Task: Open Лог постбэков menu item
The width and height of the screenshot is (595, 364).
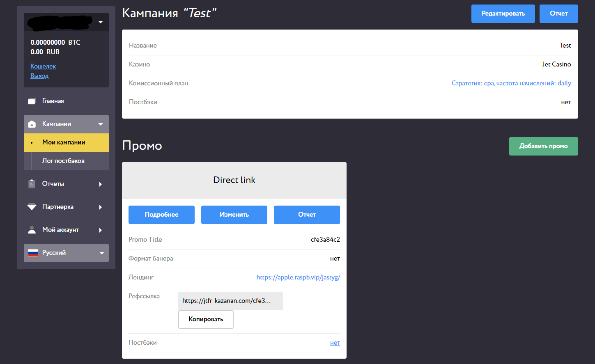Action: (66, 161)
